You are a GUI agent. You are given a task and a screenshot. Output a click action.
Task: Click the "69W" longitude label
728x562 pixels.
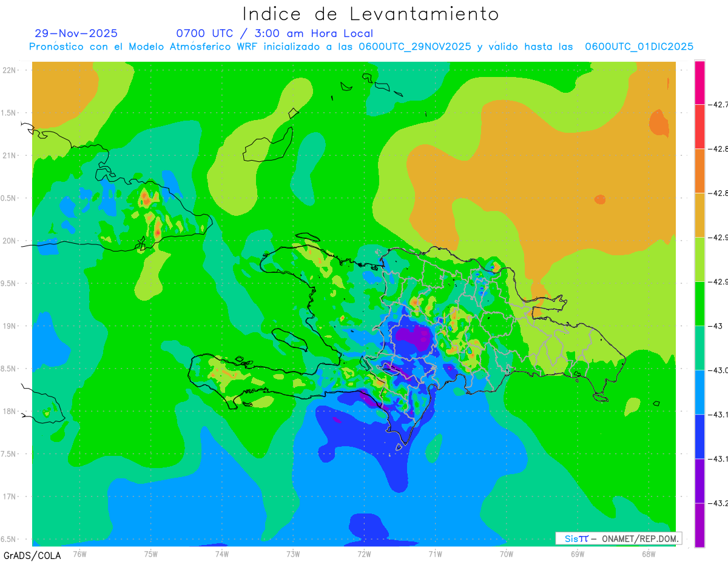pyautogui.click(x=578, y=554)
